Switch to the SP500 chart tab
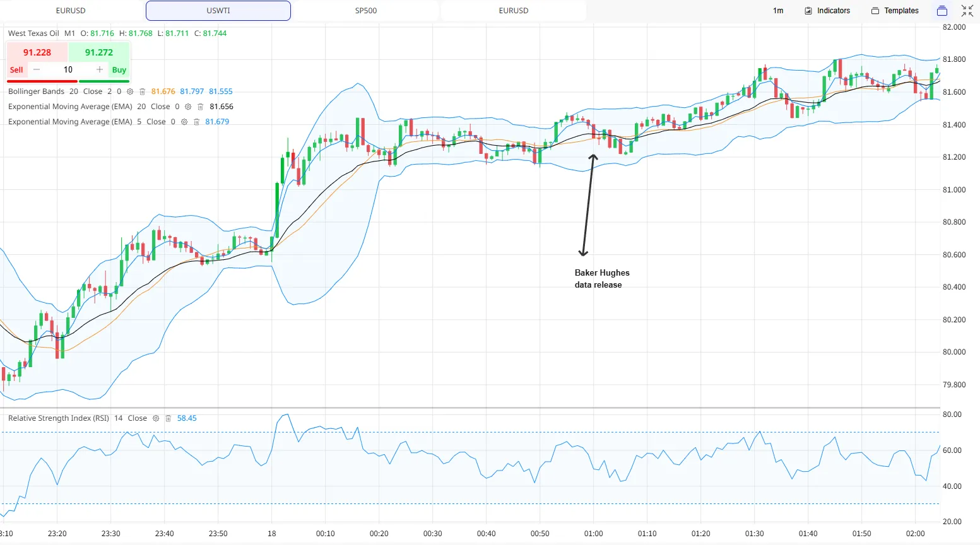 [366, 11]
